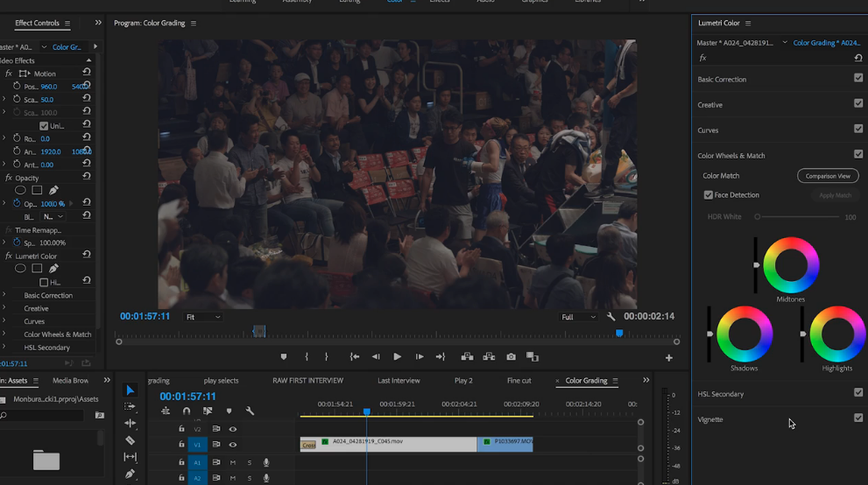Create pen mask under Lumetri Color
Screen dimensions: 868x485
click(x=53, y=269)
